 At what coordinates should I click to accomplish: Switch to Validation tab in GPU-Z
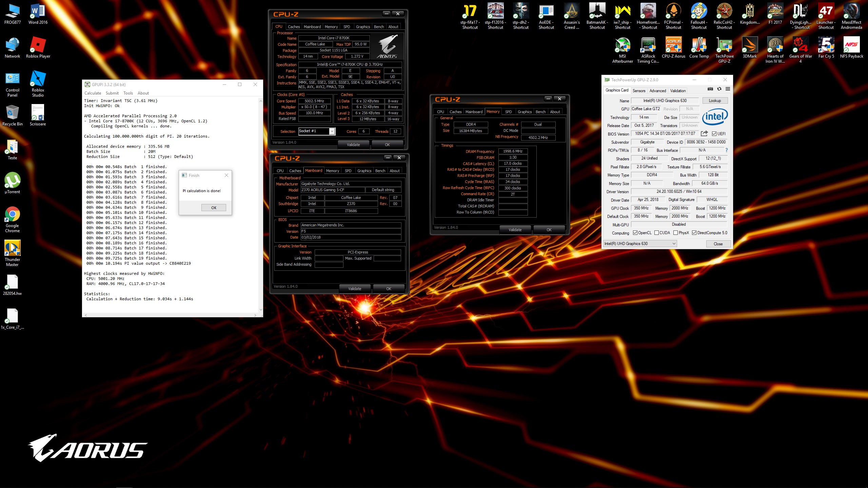(678, 91)
